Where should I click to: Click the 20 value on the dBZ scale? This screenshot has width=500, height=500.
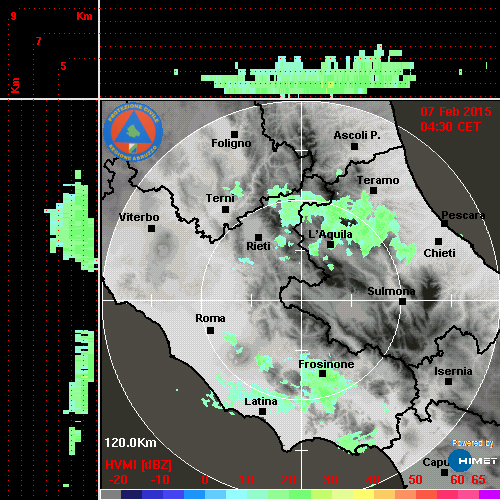[x=289, y=480]
